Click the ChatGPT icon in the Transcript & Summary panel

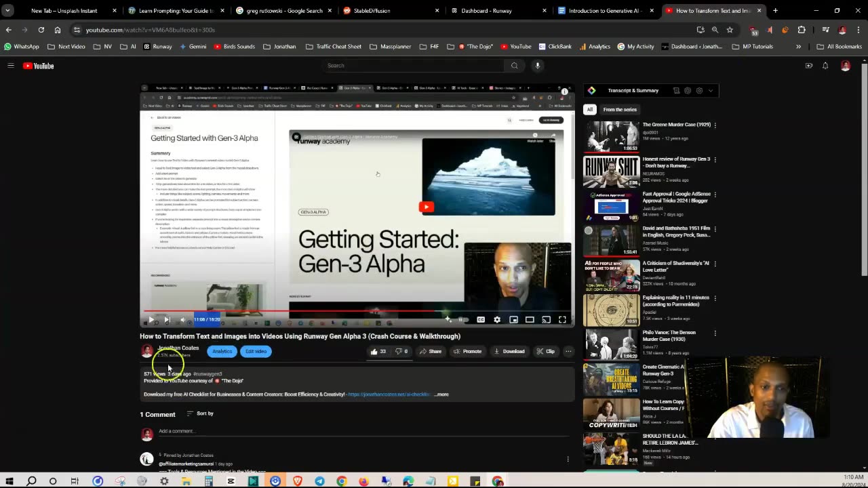point(688,91)
